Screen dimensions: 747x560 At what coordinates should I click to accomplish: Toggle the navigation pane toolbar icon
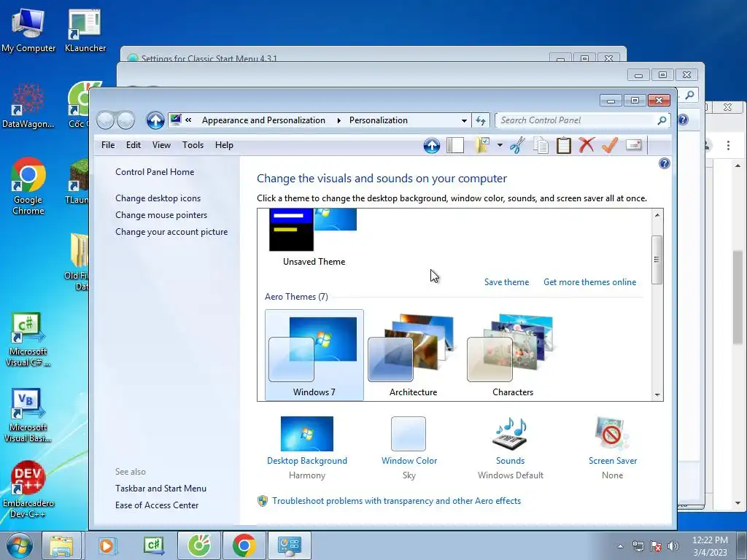455,145
